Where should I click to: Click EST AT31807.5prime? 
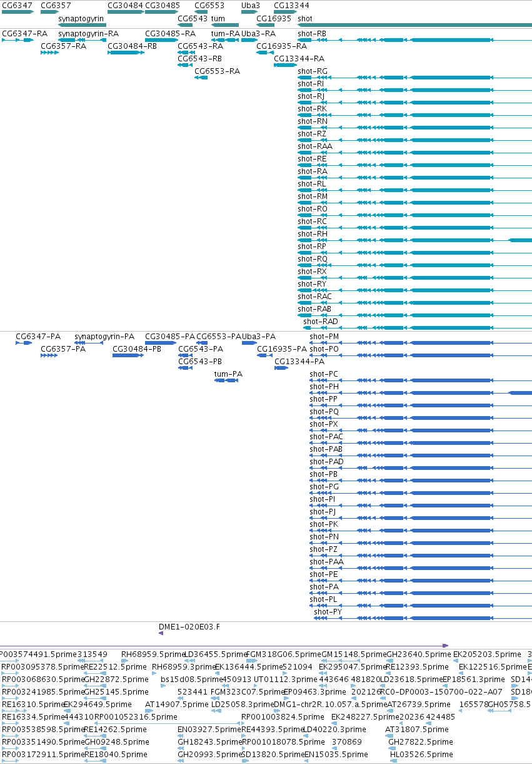pyautogui.click(x=416, y=729)
